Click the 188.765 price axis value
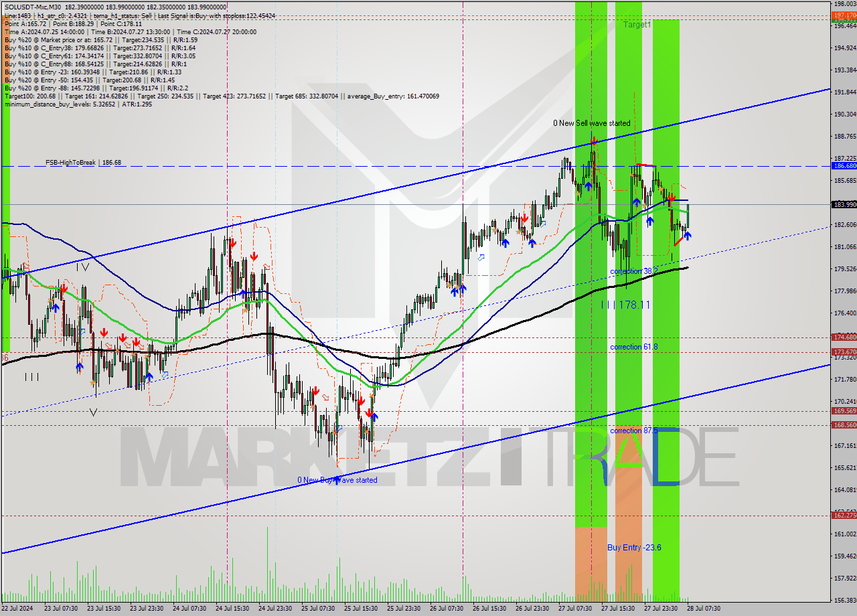Viewport: 857px width, 616px height. [844, 136]
